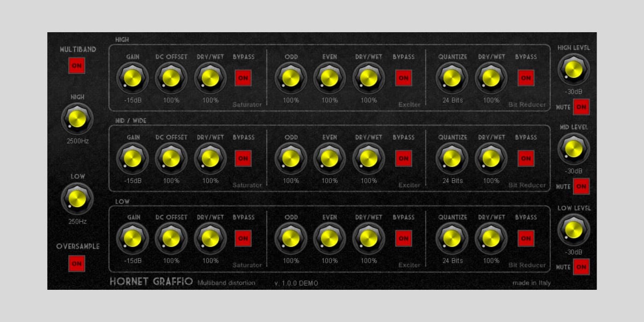
Task: Click the HoRNet Graffio logo text
Action: point(152,282)
